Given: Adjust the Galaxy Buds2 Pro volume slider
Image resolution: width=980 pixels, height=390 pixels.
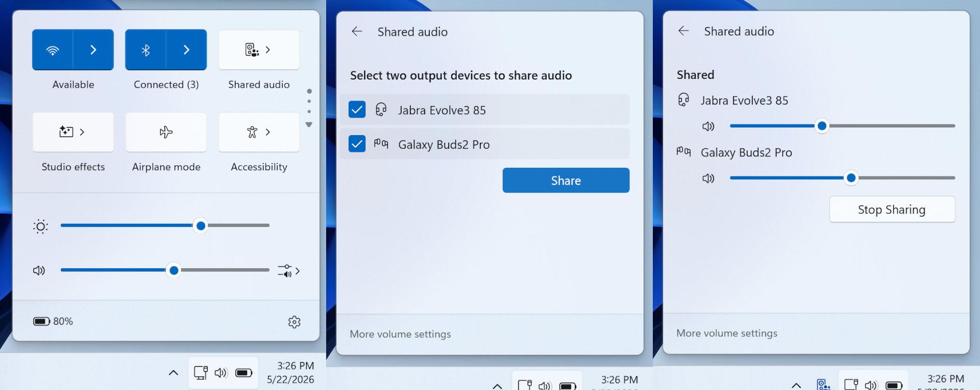Looking at the screenshot, I should [842, 178].
